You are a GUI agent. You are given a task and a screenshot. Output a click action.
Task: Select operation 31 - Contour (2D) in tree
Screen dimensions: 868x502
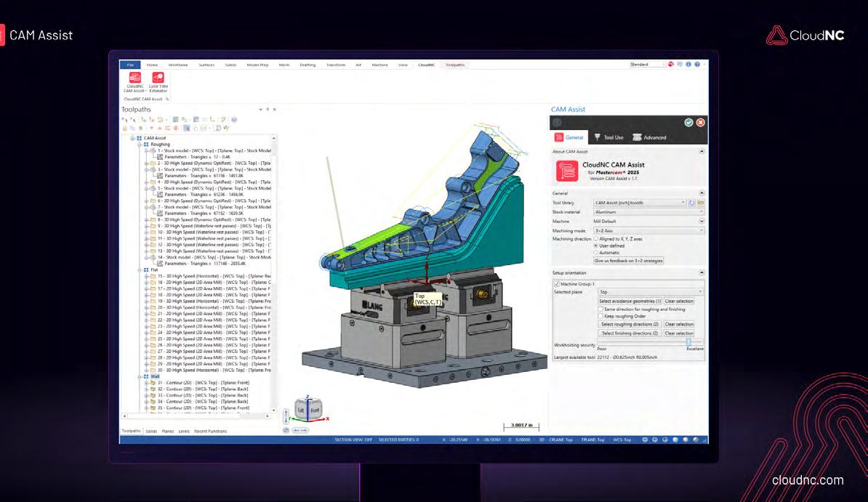(x=203, y=383)
